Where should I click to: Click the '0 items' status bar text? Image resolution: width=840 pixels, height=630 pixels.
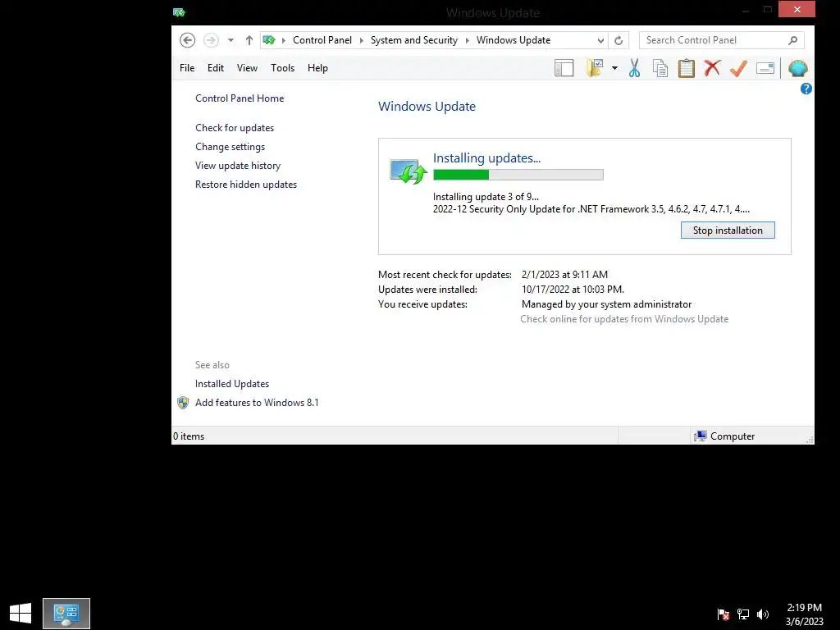click(189, 436)
